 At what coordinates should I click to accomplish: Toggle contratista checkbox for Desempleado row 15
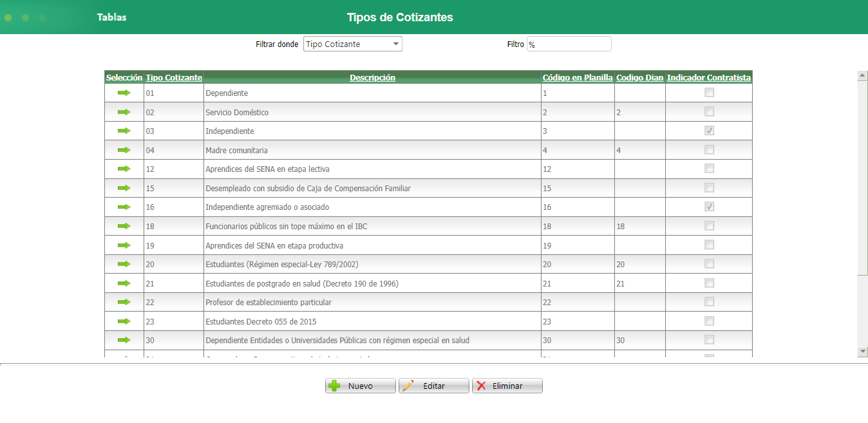coord(709,187)
